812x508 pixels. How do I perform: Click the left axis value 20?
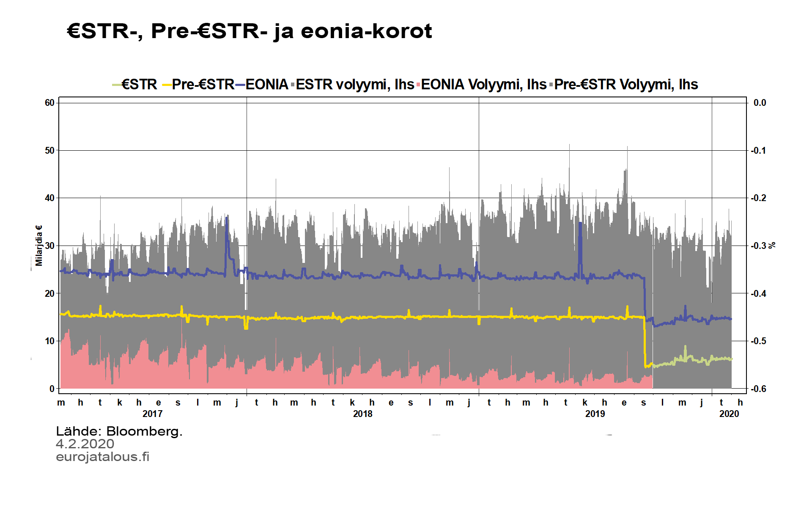[49, 293]
